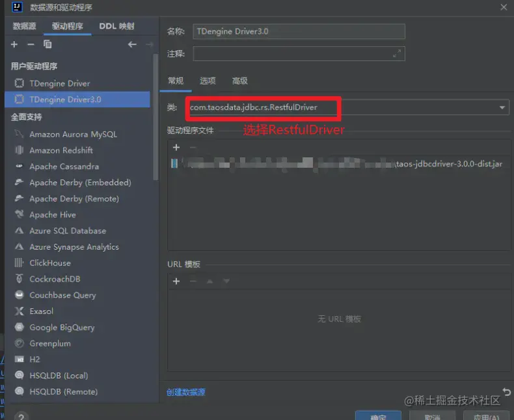Click the 确定 button

click(x=378, y=415)
